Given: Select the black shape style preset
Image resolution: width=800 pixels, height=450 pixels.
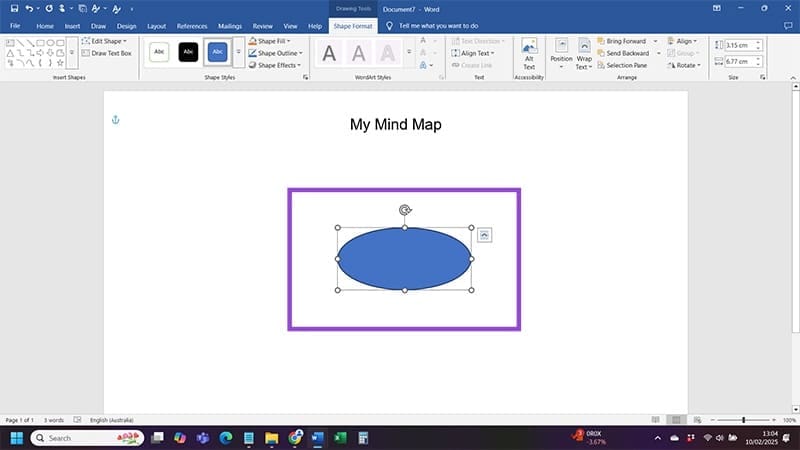Looking at the screenshot, I should pos(188,53).
